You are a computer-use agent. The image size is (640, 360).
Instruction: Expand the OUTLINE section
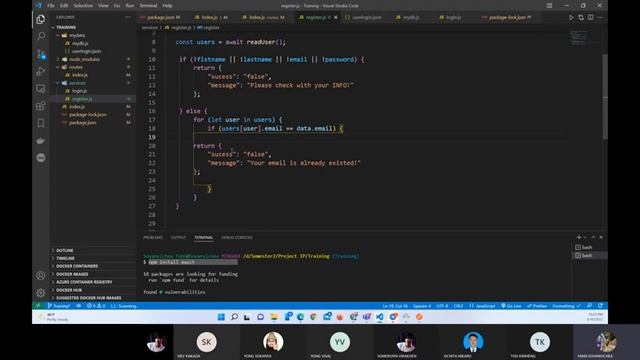point(64,250)
